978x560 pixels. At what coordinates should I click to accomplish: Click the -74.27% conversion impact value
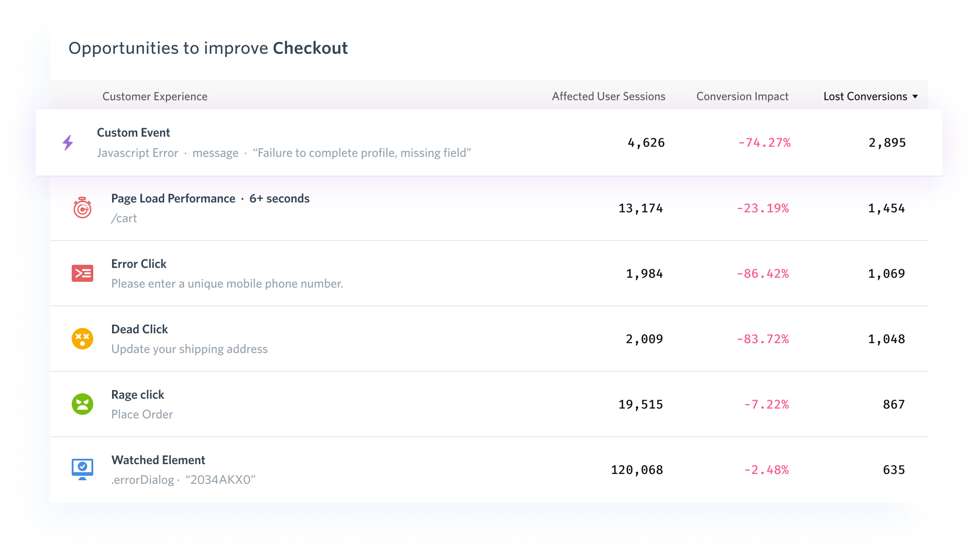pos(764,143)
